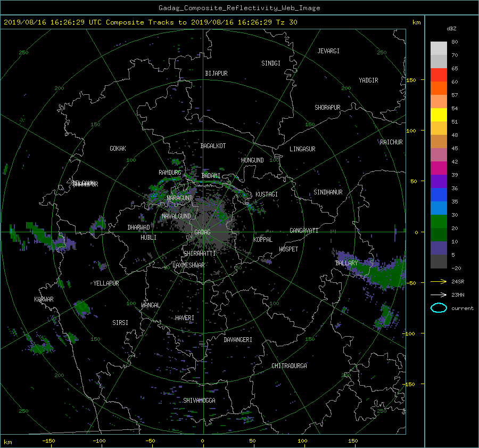Click the NAVALGUND city label
The height and width of the screenshot is (448, 479).
tap(176, 216)
